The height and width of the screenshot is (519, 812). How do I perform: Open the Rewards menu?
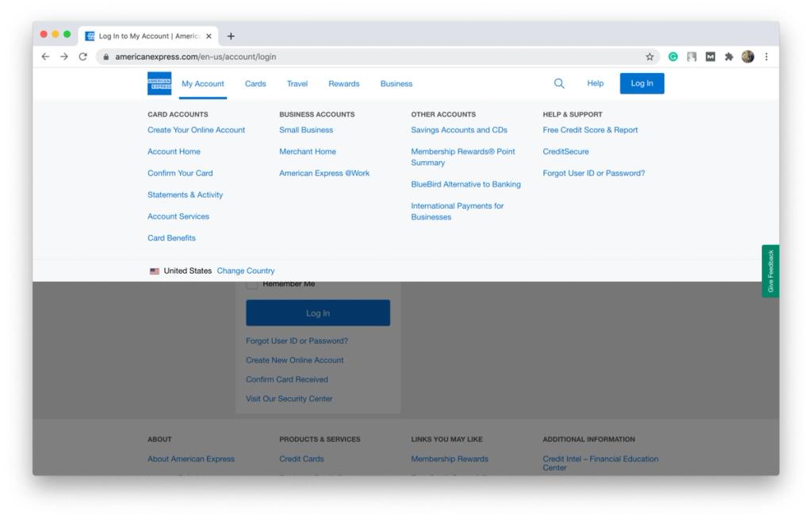pos(344,84)
